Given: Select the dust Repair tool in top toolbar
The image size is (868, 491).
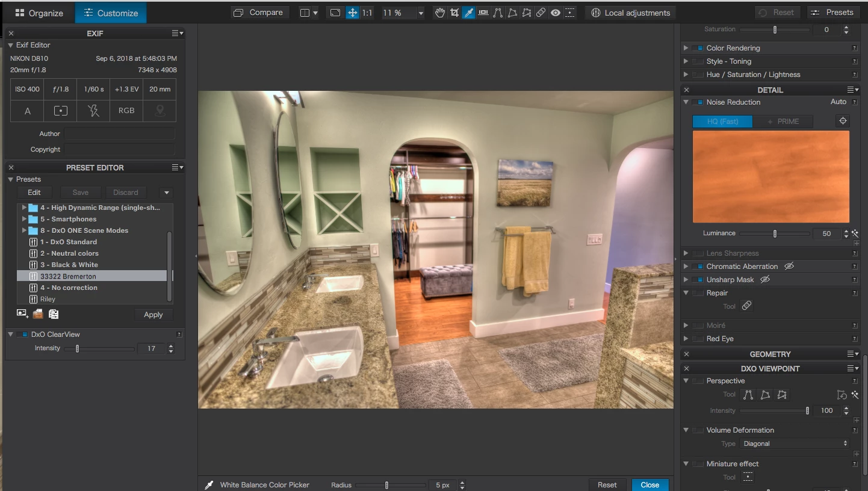Looking at the screenshot, I should pos(541,13).
